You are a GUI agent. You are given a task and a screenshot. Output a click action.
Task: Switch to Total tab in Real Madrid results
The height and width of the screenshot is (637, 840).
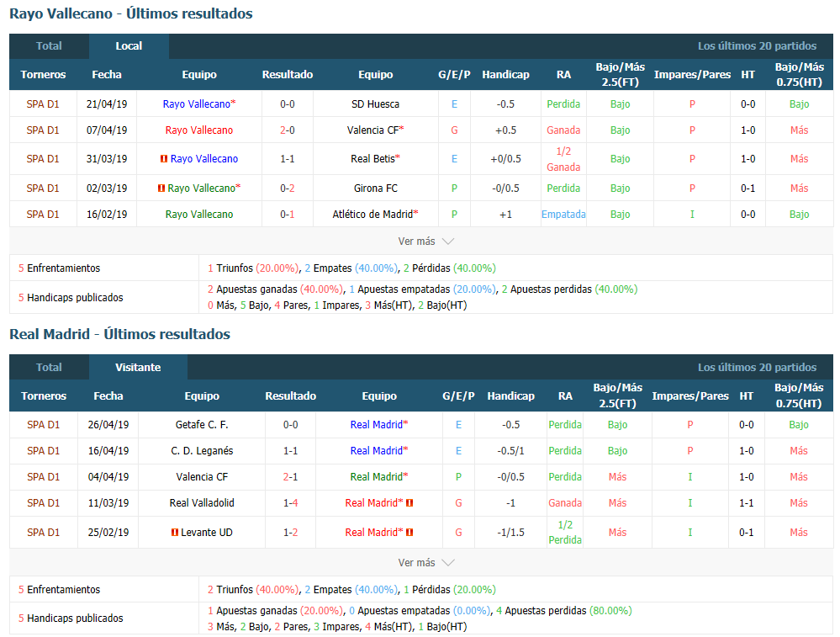(49, 367)
